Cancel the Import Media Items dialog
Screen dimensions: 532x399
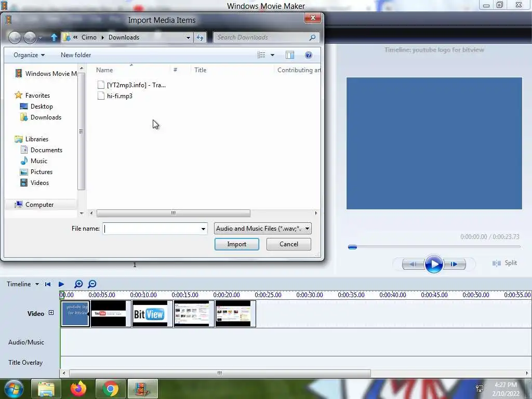pyautogui.click(x=289, y=244)
